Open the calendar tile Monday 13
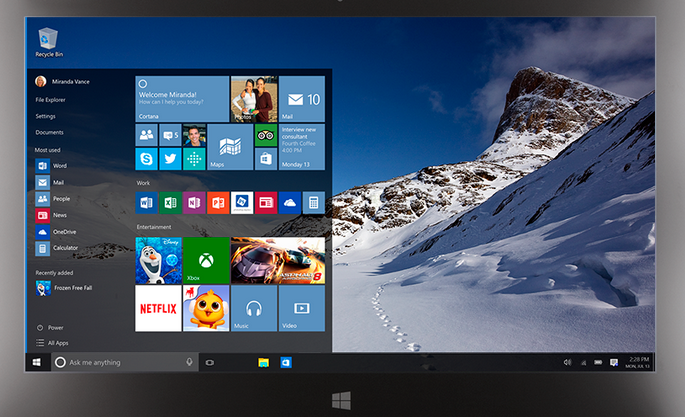 (x=302, y=147)
